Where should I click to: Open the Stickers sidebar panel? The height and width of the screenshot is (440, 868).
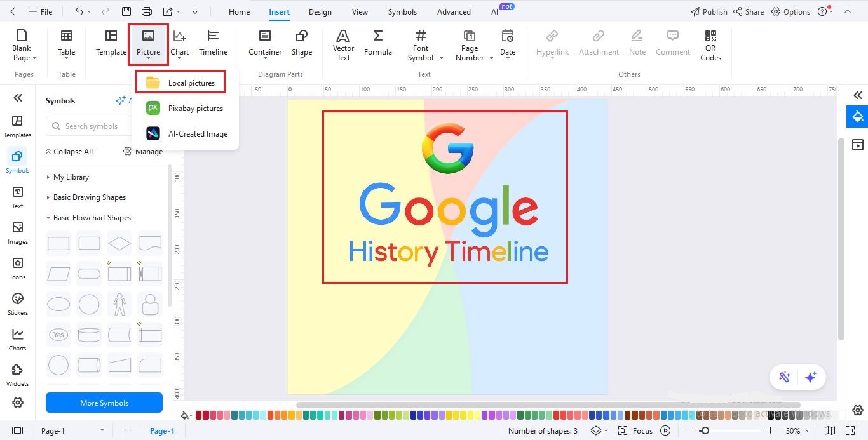tap(17, 304)
